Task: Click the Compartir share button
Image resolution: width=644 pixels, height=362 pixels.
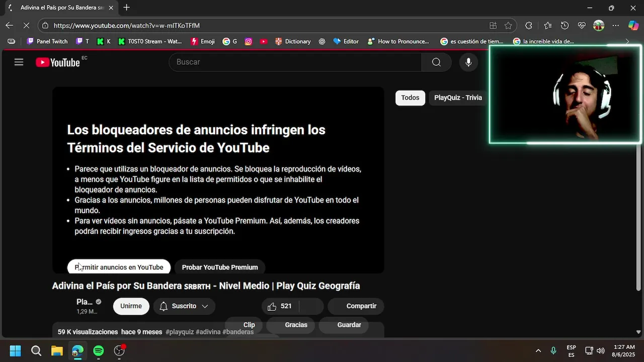Action: pyautogui.click(x=356, y=306)
